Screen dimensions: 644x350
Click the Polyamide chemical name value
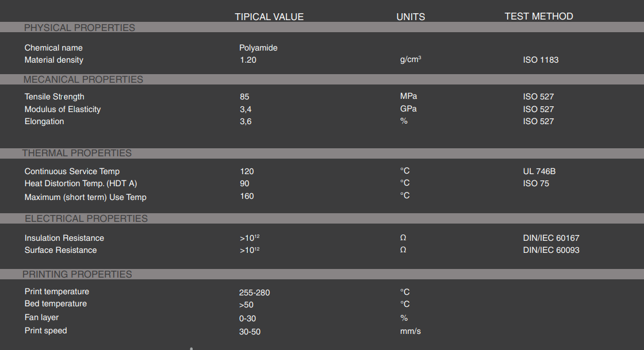point(258,48)
